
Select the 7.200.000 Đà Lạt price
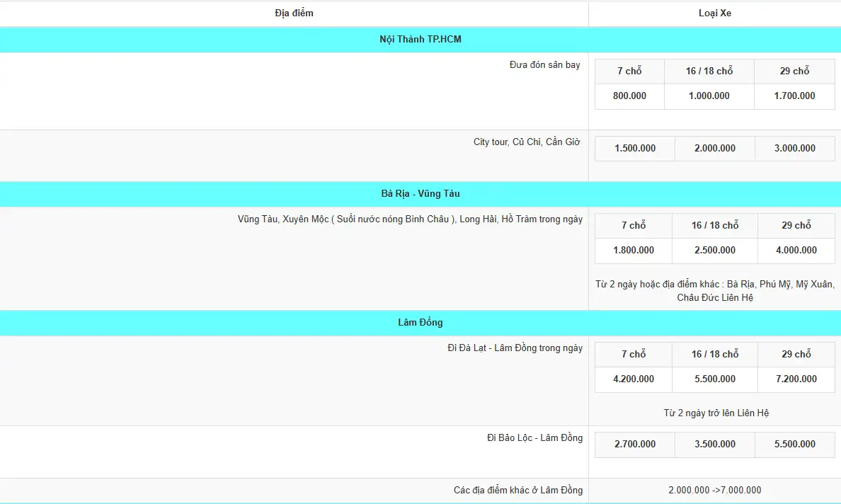pos(796,379)
